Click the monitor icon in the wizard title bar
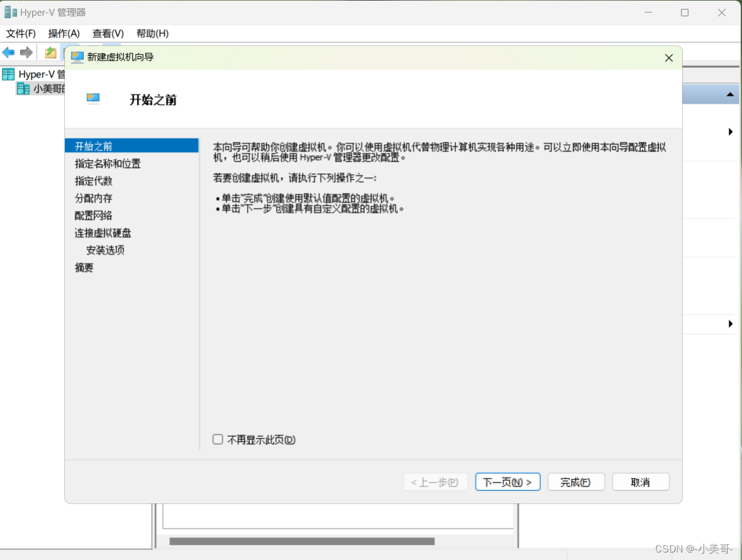This screenshot has height=560, width=742. click(77, 57)
